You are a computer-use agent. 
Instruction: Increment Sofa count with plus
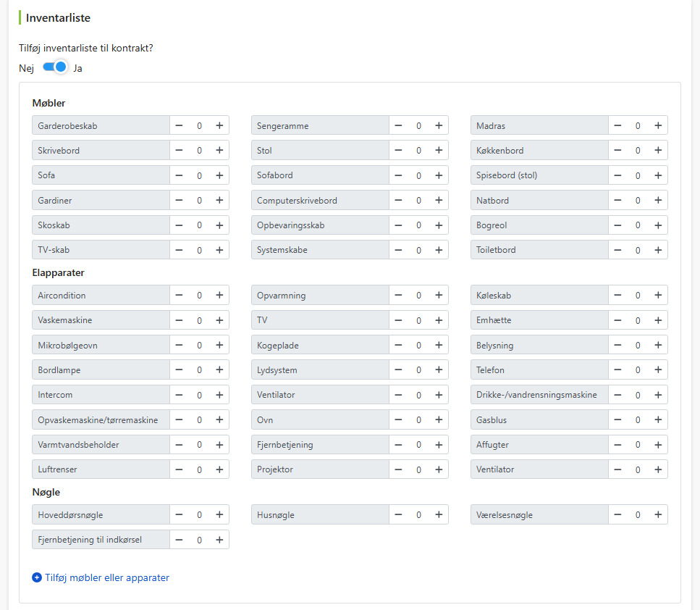(219, 175)
